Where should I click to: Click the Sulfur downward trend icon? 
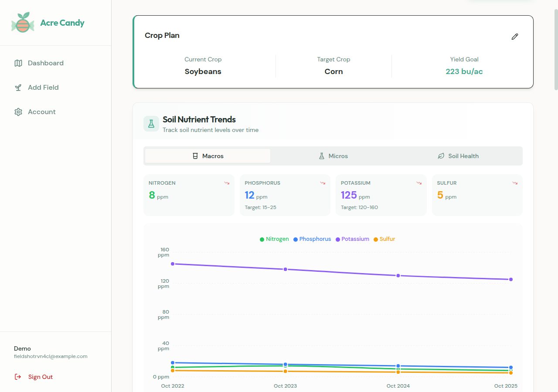click(x=515, y=183)
